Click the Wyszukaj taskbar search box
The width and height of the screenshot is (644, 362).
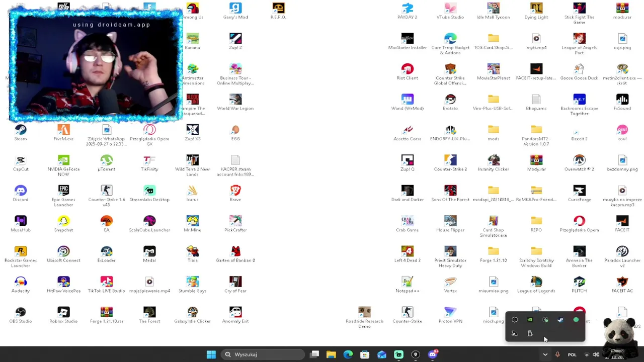(262, 354)
